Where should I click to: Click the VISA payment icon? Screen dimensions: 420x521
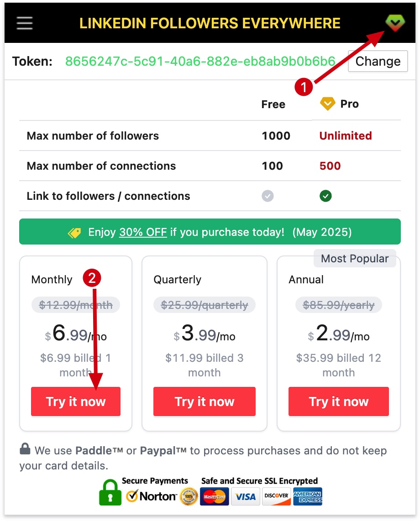(245, 496)
